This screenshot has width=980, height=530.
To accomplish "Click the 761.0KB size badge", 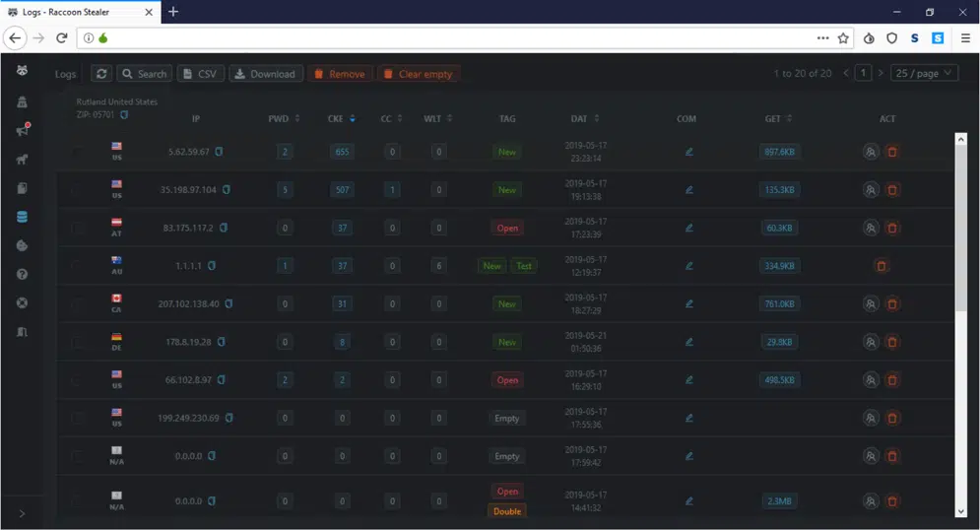I will click(x=779, y=303).
